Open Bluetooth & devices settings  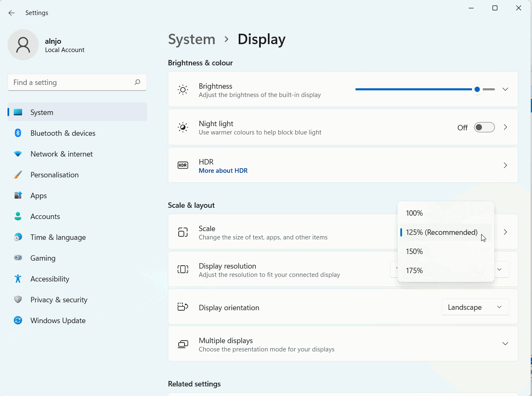[77, 133]
